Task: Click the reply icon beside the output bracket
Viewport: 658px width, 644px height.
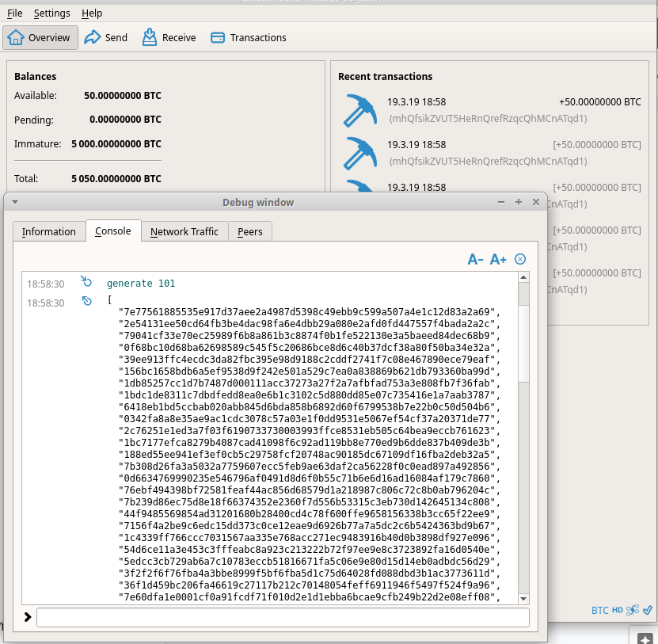Action: click(x=86, y=300)
